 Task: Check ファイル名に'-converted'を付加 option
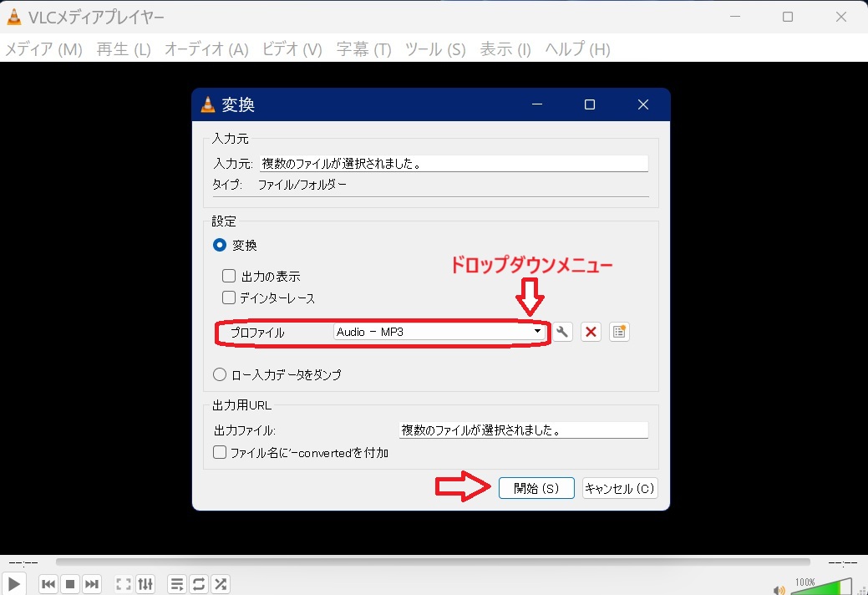tap(220, 452)
